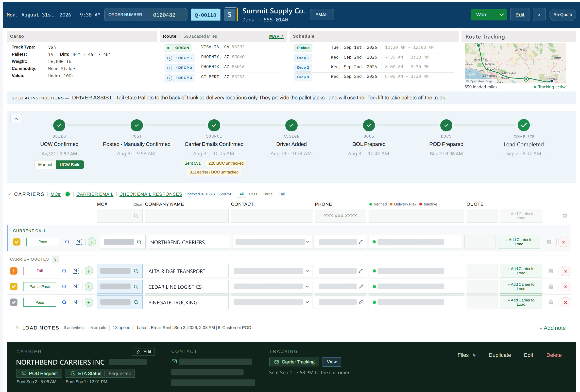This screenshot has width=580, height=392.
Task: Click the magnifier icon in Alta Ridge Transport row
Action: pyautogui.click(x=64, y=271)
